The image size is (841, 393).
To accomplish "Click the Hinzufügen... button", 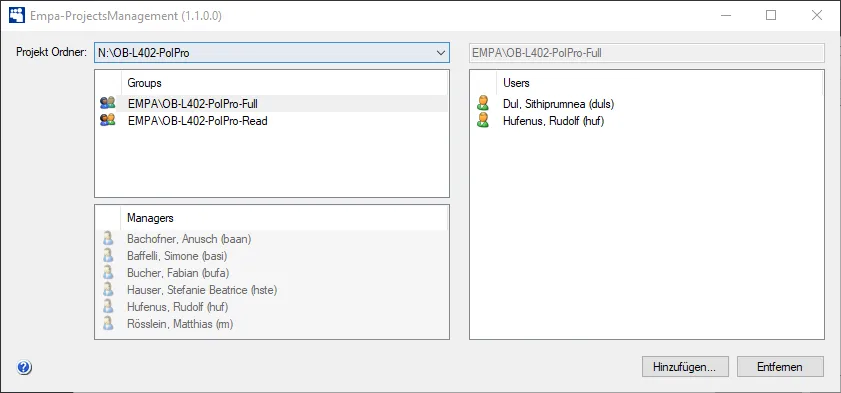I will (x=685, y=367).
